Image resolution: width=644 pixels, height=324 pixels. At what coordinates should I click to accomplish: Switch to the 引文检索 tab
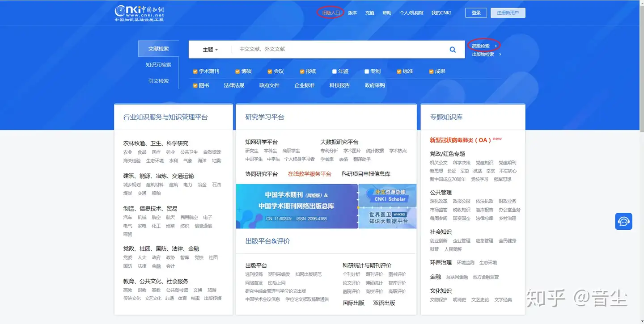(159, 81)
